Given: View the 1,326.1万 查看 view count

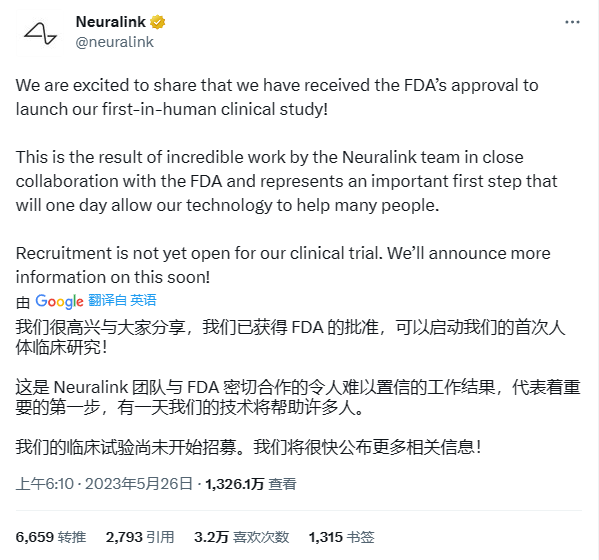Looking at the screenshot, I should (251, 484).
